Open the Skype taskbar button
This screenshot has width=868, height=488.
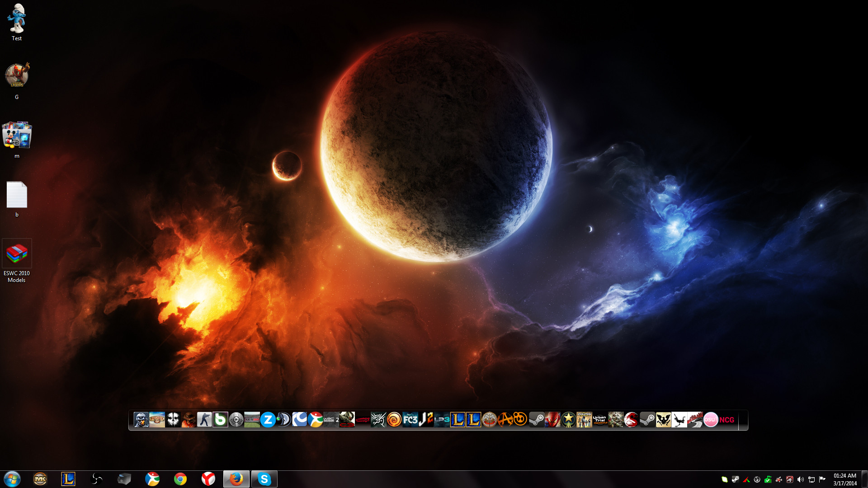tap(264, 479)
